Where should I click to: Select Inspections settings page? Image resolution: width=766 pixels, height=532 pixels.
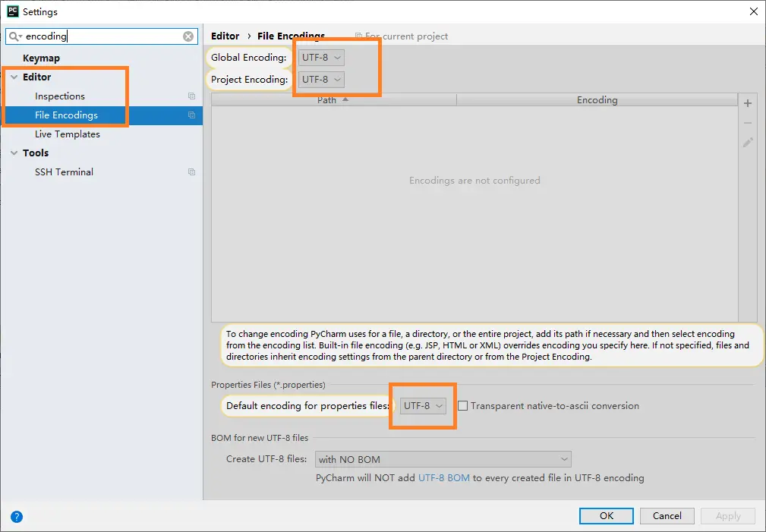60,96
